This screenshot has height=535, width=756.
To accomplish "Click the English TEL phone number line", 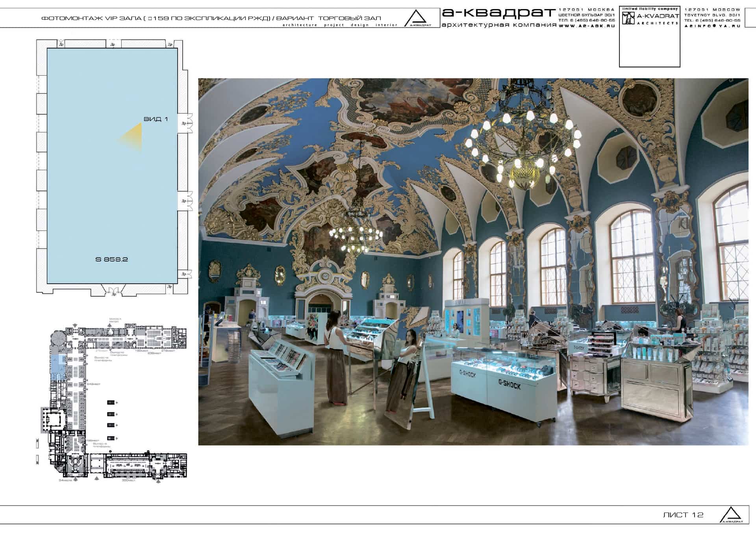I will [712, 20].
